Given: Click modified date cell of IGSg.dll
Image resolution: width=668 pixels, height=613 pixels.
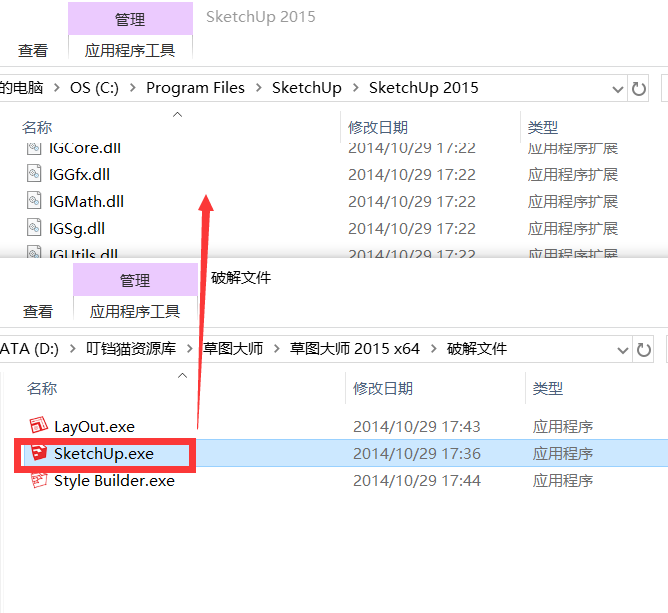Looking at the screenshot, I should coord(412,229).
